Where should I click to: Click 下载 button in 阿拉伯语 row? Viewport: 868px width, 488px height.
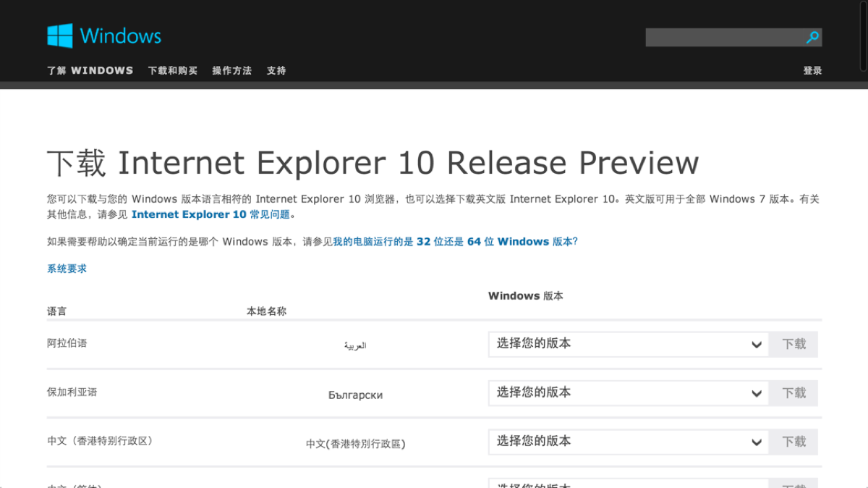[793, 344]
